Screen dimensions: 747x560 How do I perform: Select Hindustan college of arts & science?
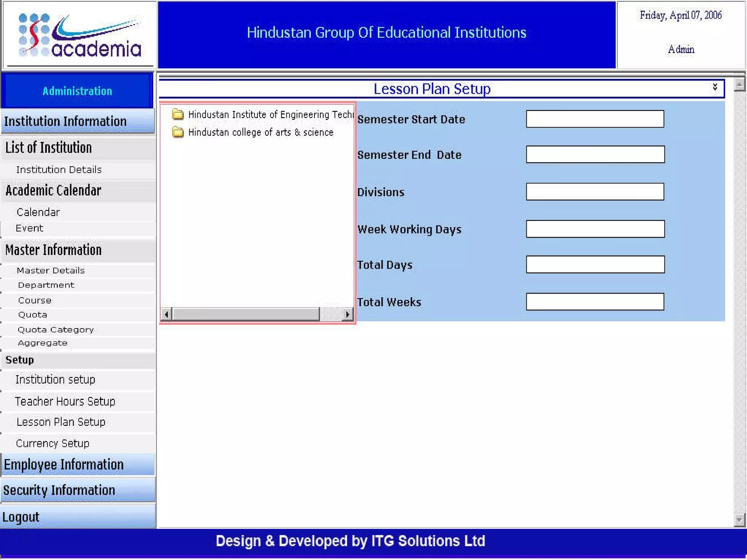point(260,132)
